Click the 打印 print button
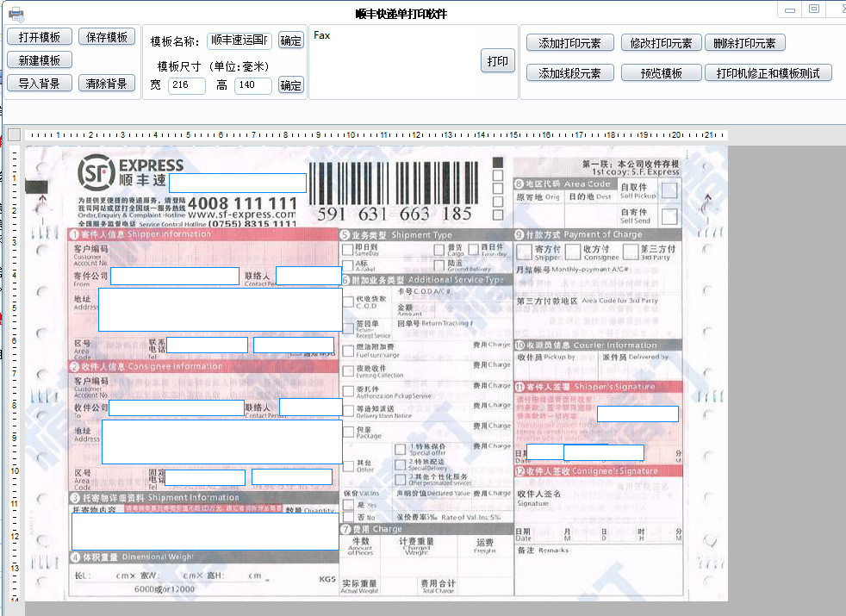 point(497,60)
